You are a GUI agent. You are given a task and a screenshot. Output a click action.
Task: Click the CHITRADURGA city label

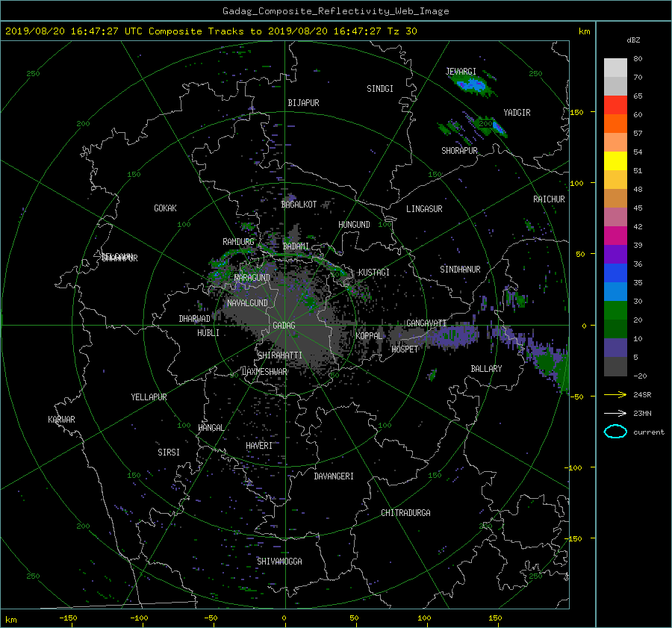(405, 513)
